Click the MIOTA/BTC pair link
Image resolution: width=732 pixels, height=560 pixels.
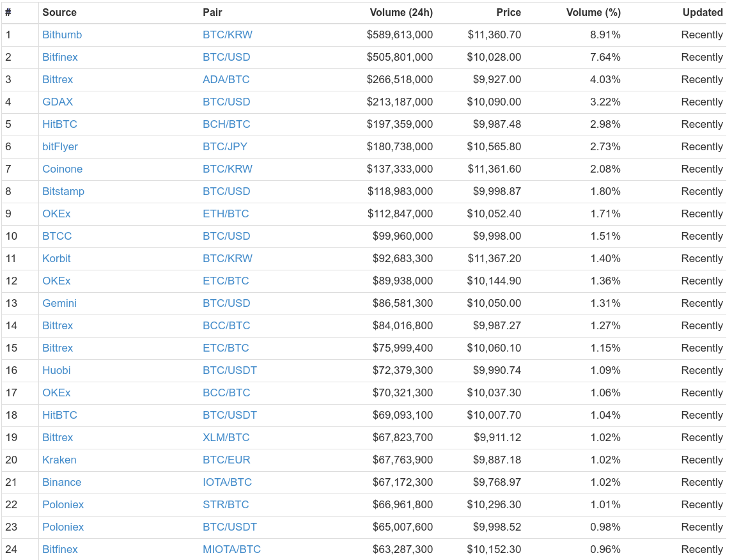click(231, 550)
